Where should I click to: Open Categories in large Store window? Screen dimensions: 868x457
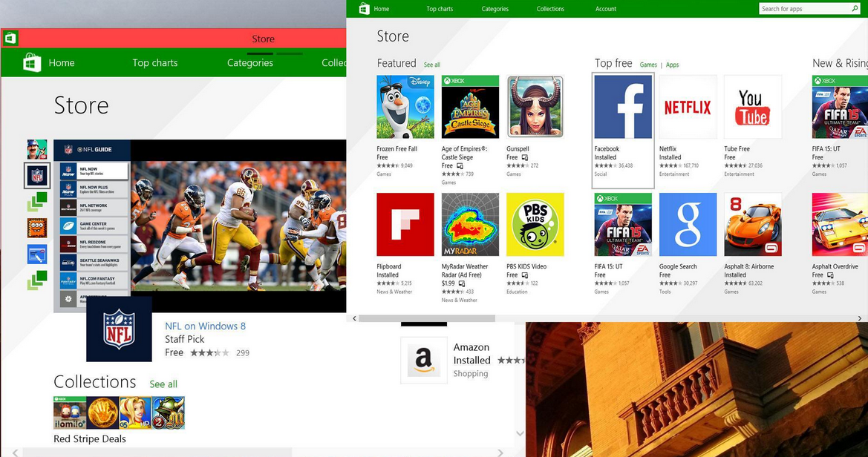click(250, 62)
